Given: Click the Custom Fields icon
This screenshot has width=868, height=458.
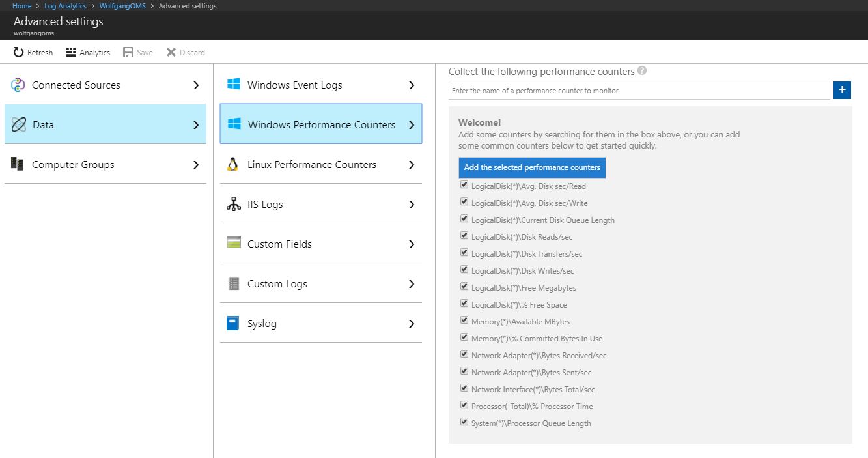Looking at the screenshot, I should click(234, 244).
